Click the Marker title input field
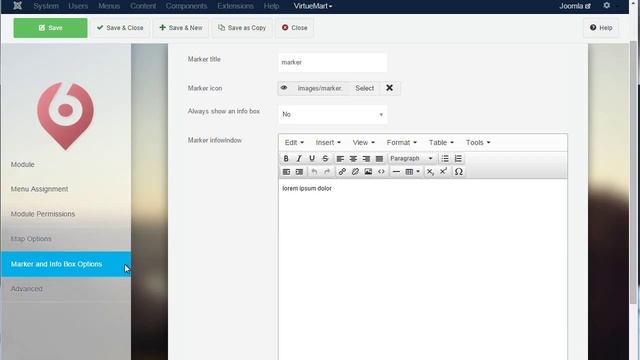Screen dimensions: 640x360 [332, 62]
